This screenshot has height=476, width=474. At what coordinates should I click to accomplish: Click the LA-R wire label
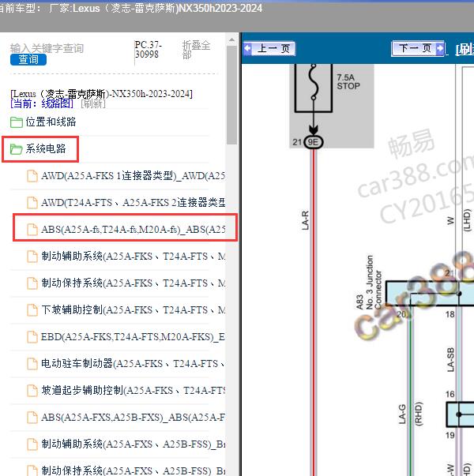pyautogui.click(x=305, y=220)
